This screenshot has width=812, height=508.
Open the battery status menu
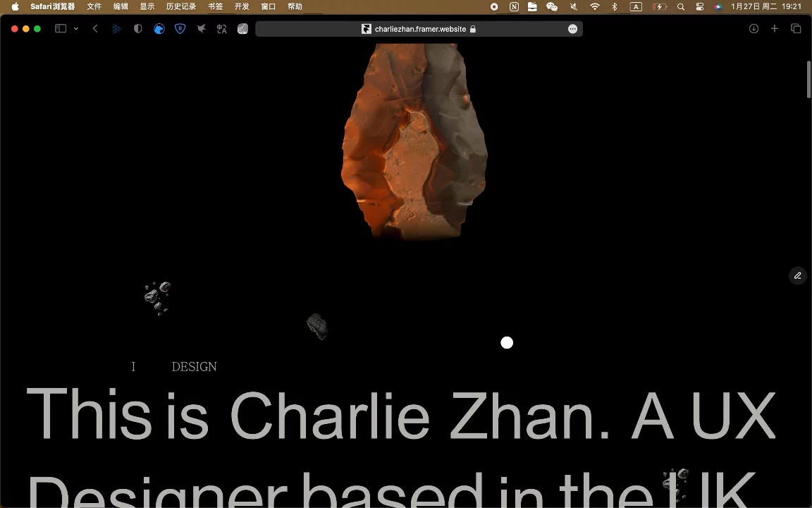[659, 7]
